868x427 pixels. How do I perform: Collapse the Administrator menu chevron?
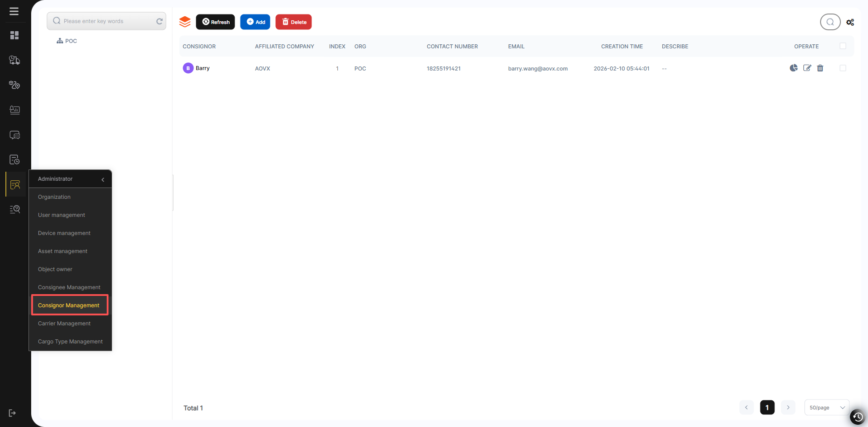103,179
